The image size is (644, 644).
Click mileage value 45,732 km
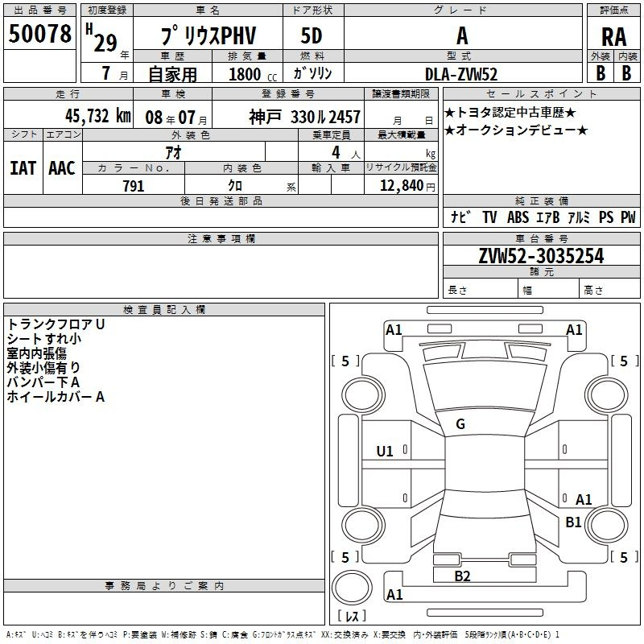[97, 116]
